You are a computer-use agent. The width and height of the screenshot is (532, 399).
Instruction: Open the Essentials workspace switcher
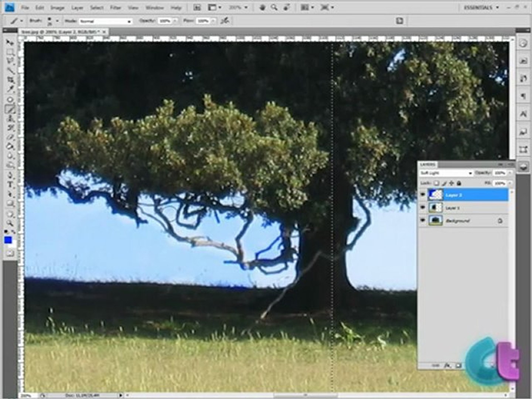point(481,7)
